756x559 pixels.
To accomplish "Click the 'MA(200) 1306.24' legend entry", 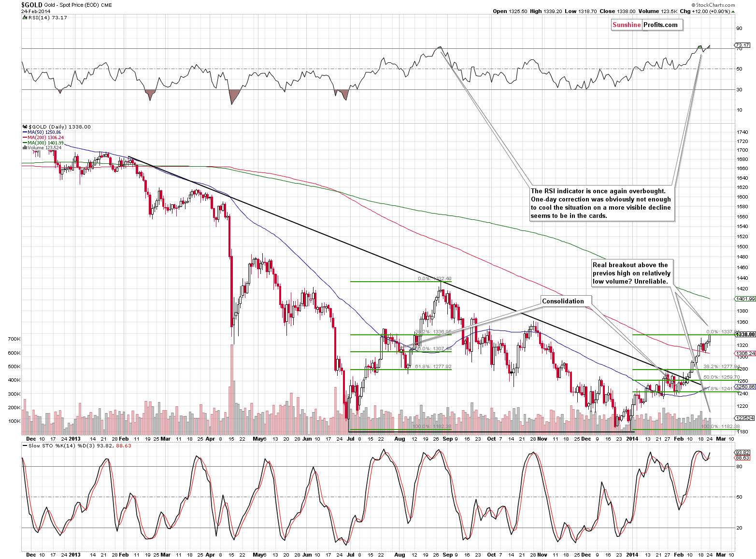I will coord(46,137).
